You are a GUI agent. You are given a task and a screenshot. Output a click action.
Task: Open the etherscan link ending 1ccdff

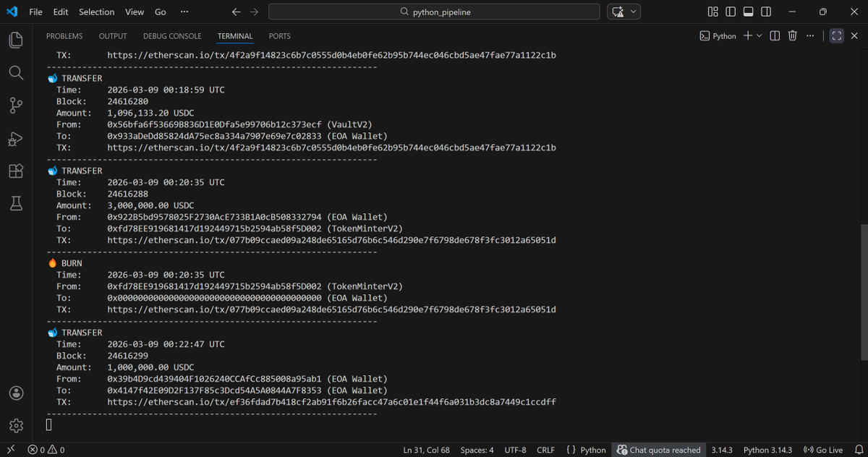(331, 402)
